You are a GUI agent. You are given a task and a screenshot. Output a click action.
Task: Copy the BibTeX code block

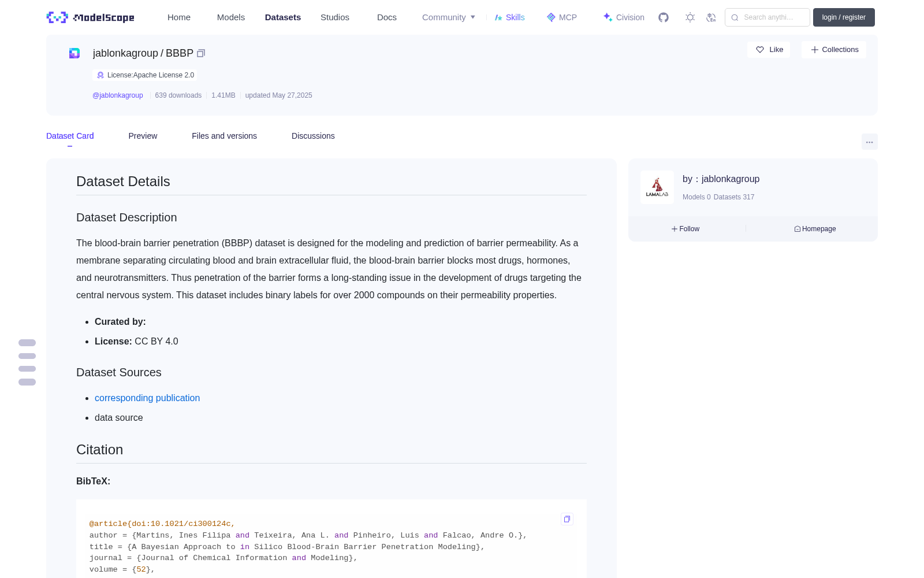coord(567,519)
